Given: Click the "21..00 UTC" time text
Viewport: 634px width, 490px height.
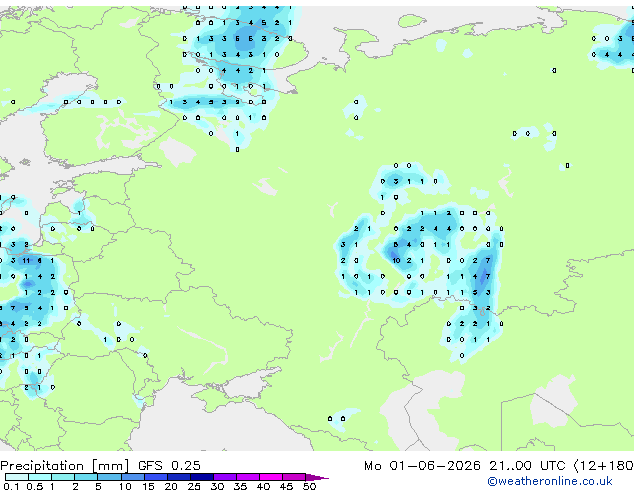Looking at the screenshot, I should pyautogui.click(x=527, y=465).
